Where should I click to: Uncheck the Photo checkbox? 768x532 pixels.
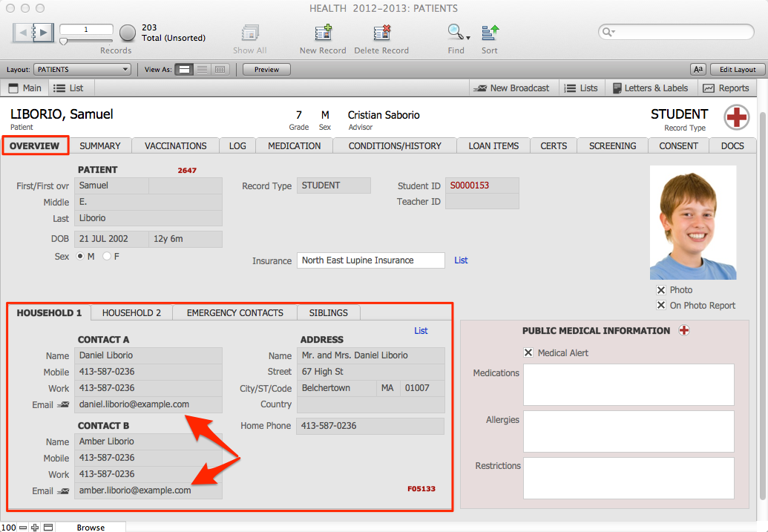tap(661, 290)
